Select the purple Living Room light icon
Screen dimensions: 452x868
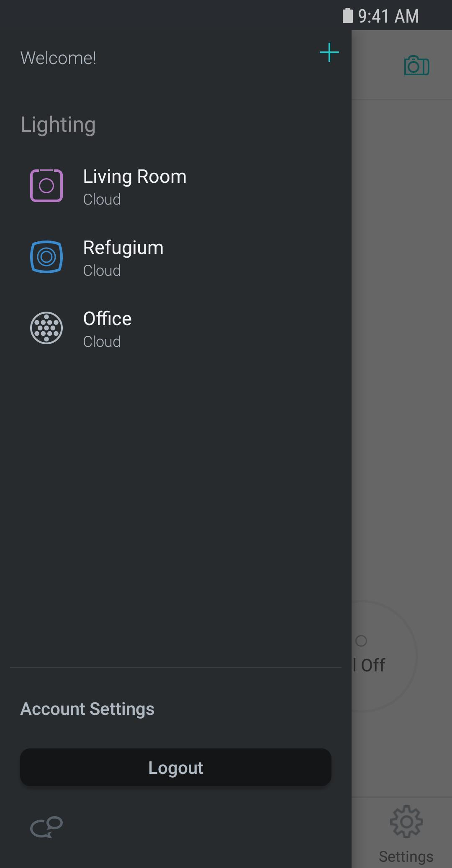46,186
